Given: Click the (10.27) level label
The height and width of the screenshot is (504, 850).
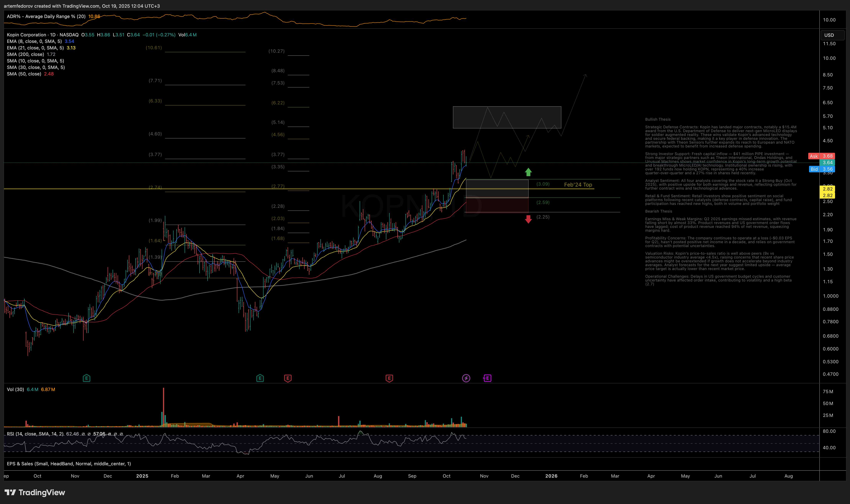Looking at the screenshot, I should (x=276, y=51).
